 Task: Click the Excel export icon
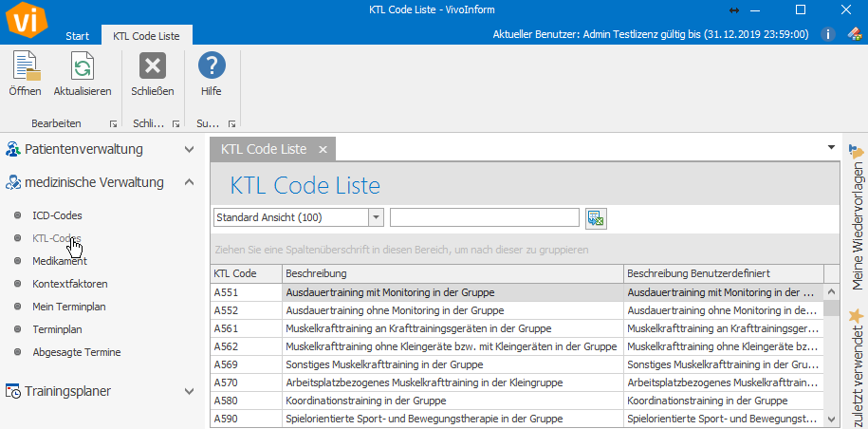pos(596,218)
